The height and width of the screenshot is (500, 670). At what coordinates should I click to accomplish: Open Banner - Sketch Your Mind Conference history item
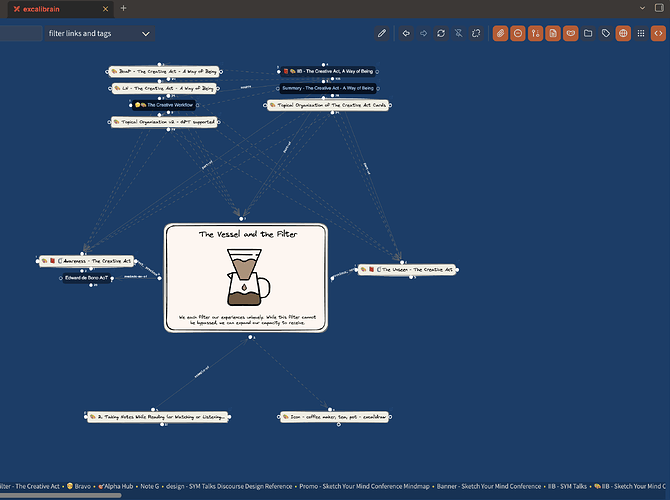click(x=489, y=486)
